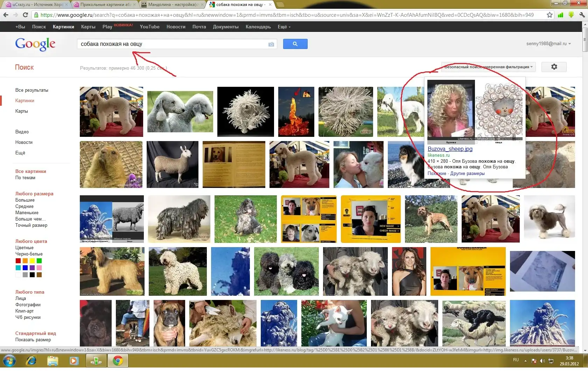Expand the 'Ещё' menu in top bar
The width and height of the screenshot is (588, 371).
coord(284,27)
